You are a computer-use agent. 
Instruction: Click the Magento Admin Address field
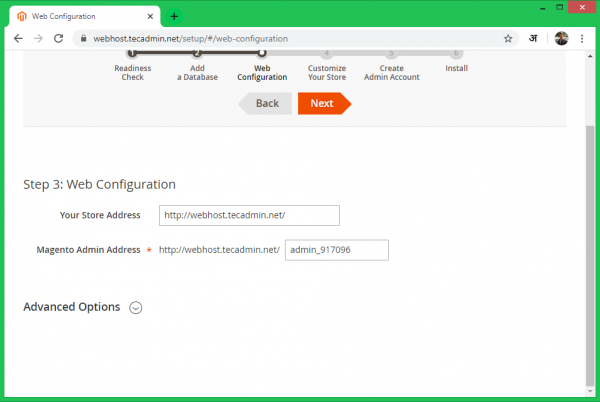click(x=336, y=250)
